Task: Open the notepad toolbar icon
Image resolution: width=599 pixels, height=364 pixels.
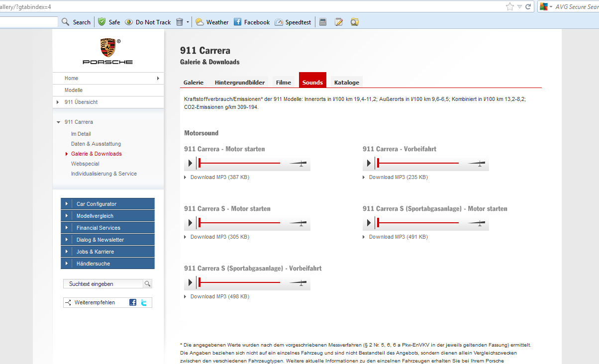Action: click(339, 22)
